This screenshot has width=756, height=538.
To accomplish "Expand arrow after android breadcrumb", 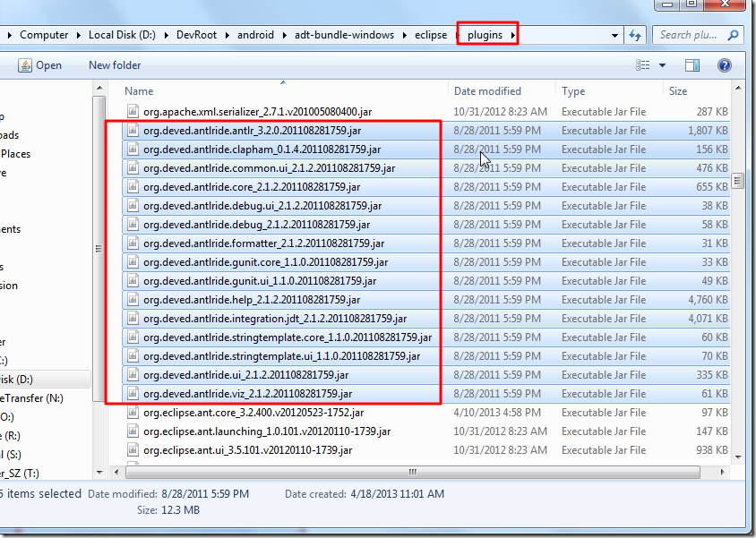I will [285, 35].
